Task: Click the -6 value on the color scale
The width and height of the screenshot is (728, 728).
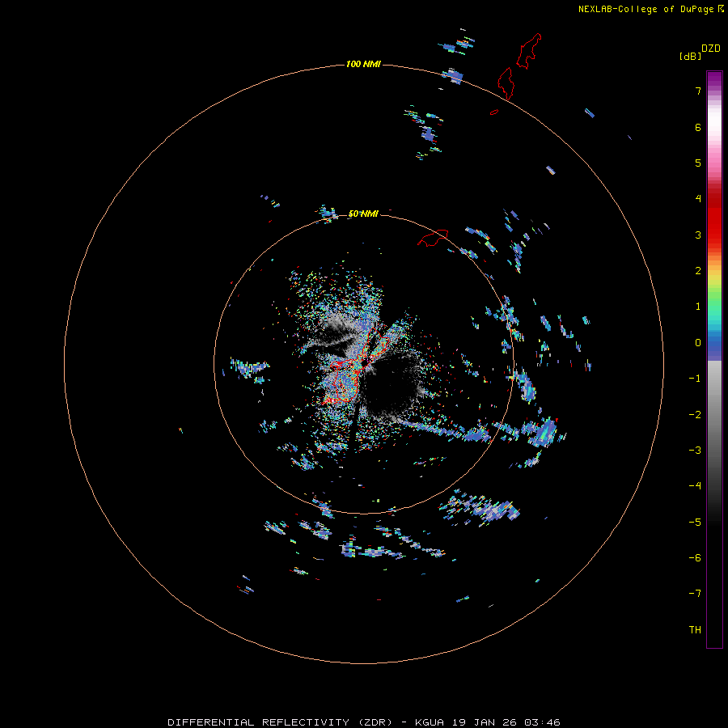Action: pos(695,558)
